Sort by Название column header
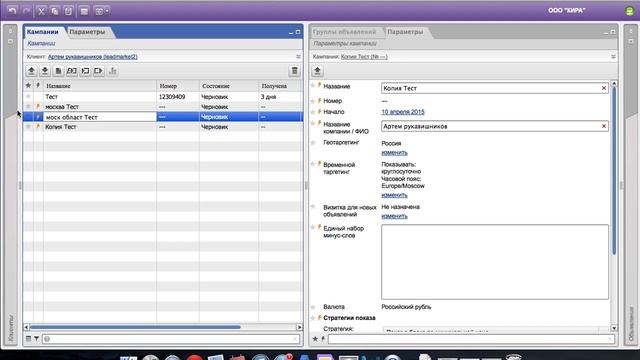 (100, 86)
